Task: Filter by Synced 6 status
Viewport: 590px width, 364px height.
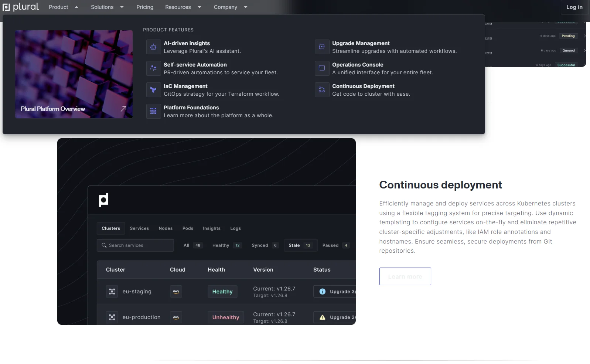Action: click(265, 245)
